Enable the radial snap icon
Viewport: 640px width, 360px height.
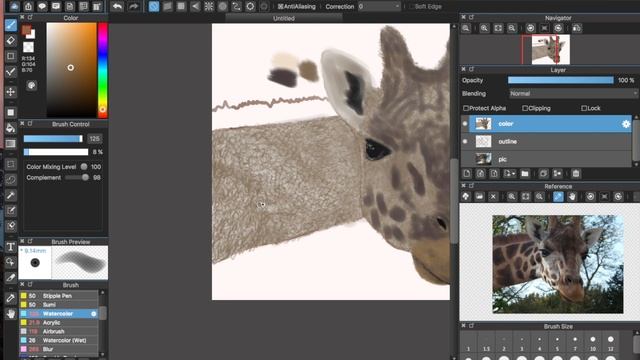click(209, 6)
